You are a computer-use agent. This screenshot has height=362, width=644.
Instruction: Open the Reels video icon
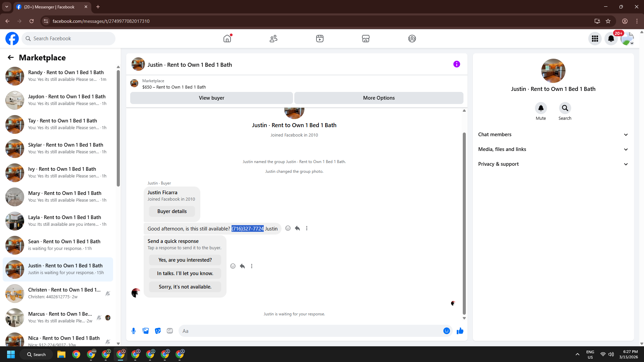[320, 39]
